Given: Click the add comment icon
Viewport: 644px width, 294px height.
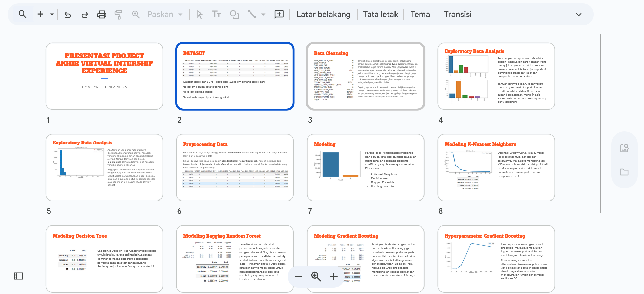Looking at the screenshot, I should coord(279,14).
